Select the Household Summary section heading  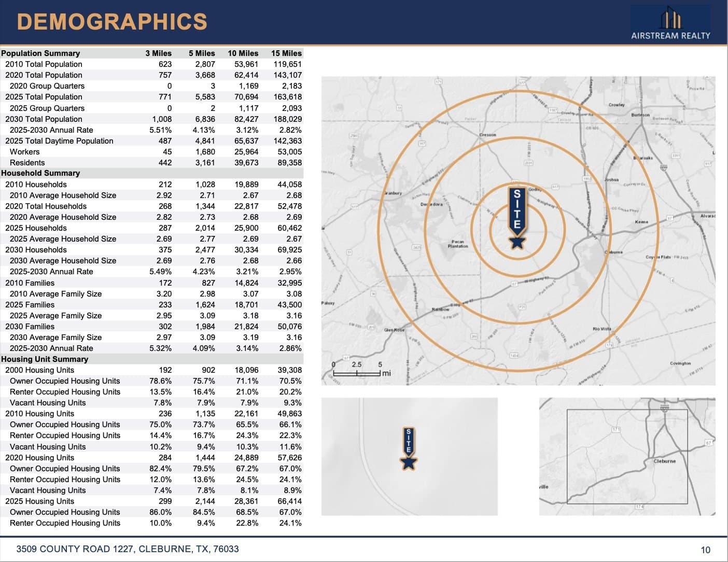[x=40, y=173]
